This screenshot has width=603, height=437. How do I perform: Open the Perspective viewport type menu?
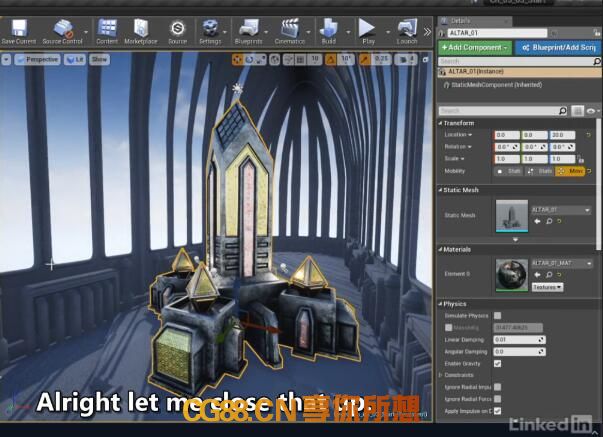click(x=37, y=60)
